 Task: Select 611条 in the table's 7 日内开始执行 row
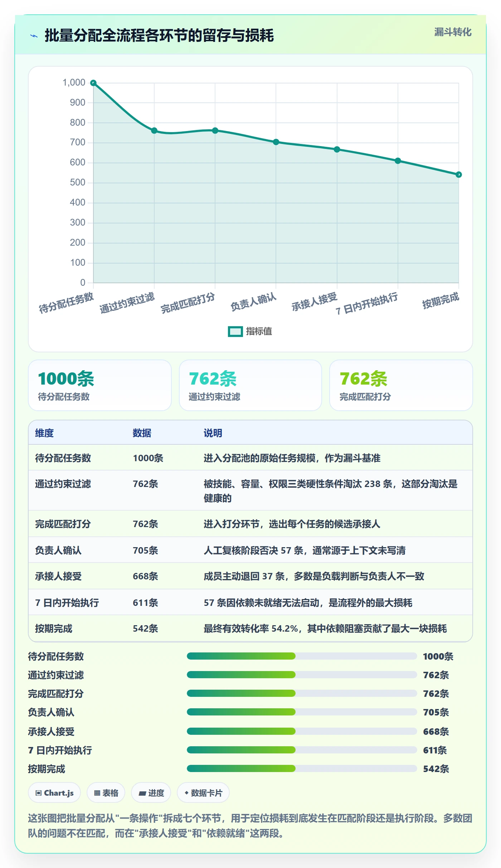click(145, 603)
